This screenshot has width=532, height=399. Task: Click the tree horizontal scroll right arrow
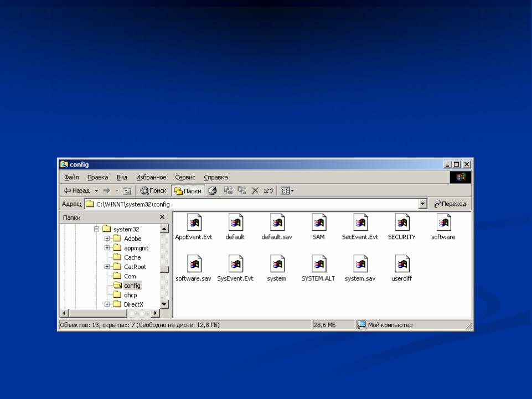click(x=156, y=313)
